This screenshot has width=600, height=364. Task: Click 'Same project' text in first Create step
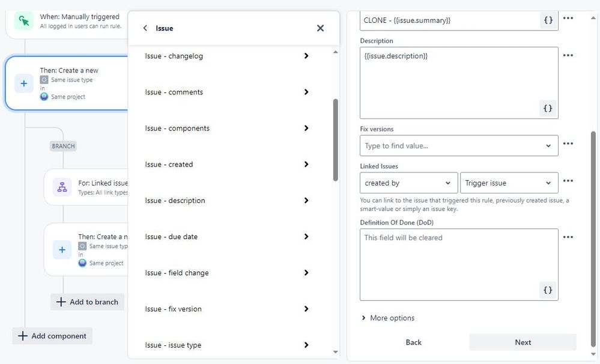click(x=68, y=97)
